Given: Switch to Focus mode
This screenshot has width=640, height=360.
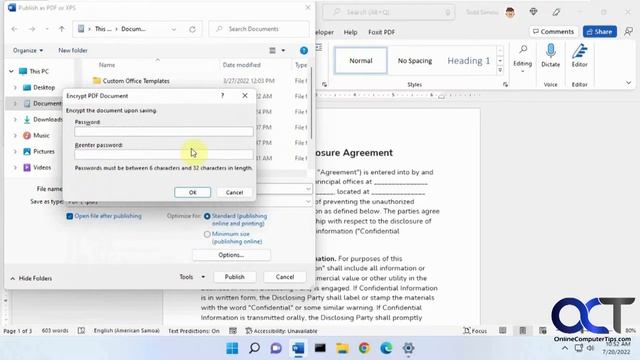Looking at the screenshot, I should click(x=476, y=331).
